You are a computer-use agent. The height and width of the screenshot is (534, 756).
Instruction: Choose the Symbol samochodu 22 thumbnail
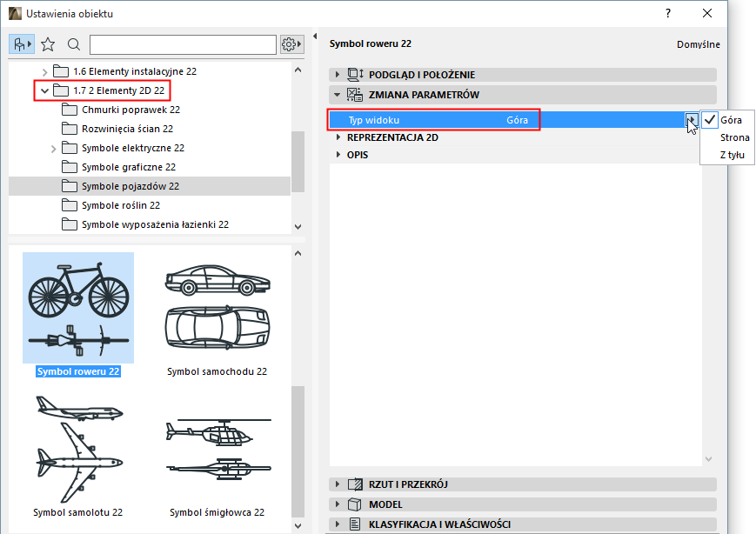click(x=217, y=308)
